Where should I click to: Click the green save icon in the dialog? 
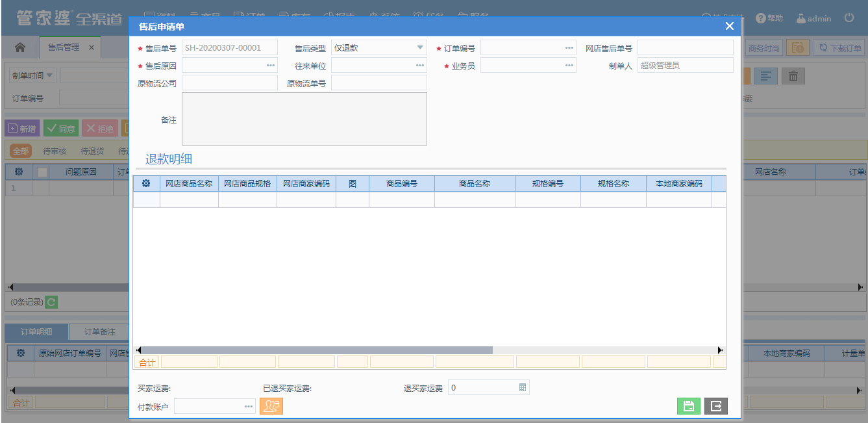pyautogui.click(x=688, y=406)
